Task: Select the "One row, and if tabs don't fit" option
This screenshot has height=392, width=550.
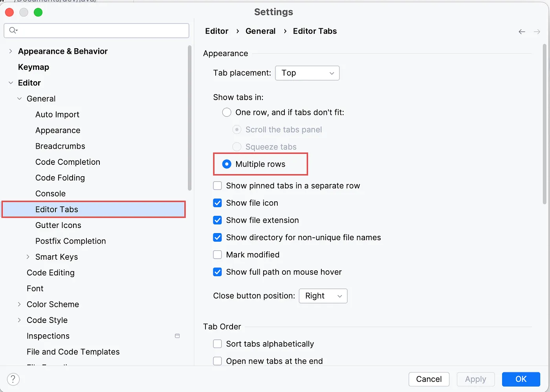Action: pos(227,112)
